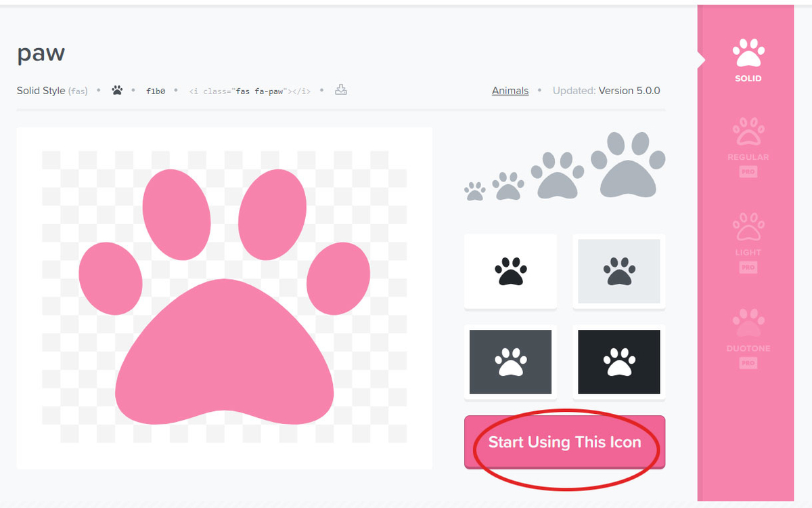Enable the dark gray background preview

click(x=510, y=362)
